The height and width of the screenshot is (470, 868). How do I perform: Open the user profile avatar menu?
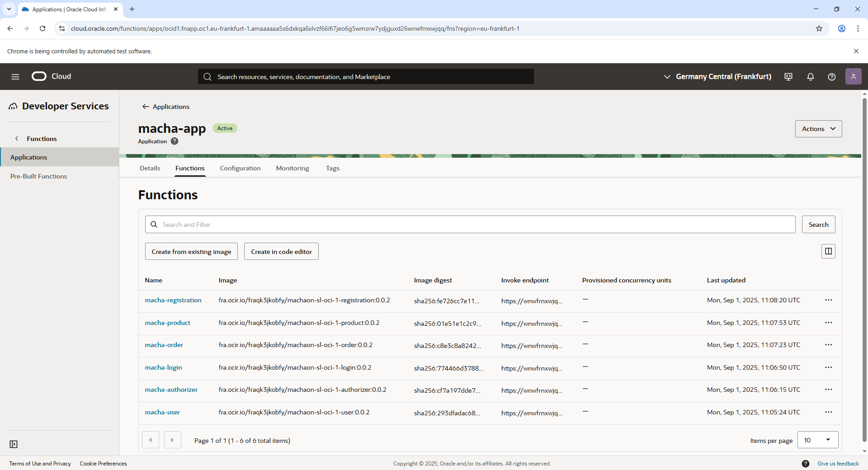pos(853,77)
